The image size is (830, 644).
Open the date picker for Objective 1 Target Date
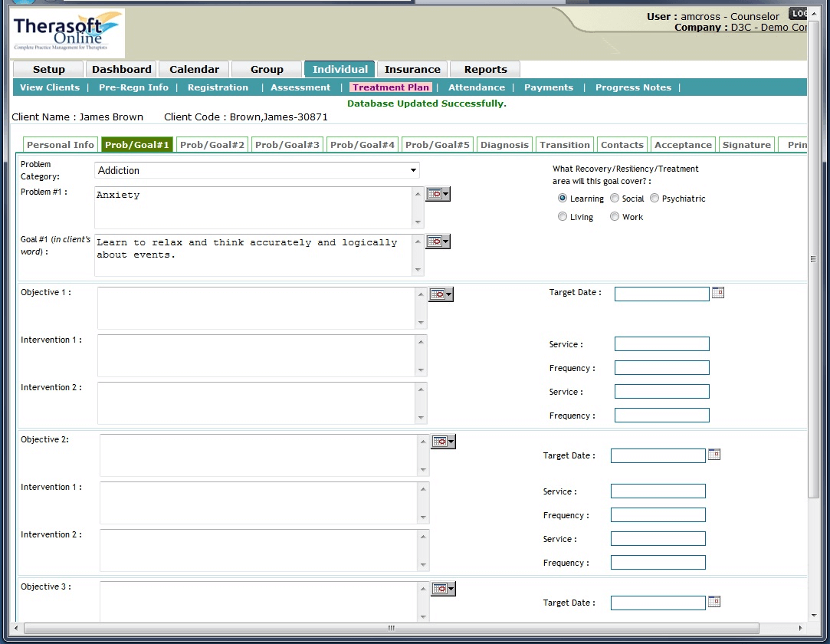point(718,292)
